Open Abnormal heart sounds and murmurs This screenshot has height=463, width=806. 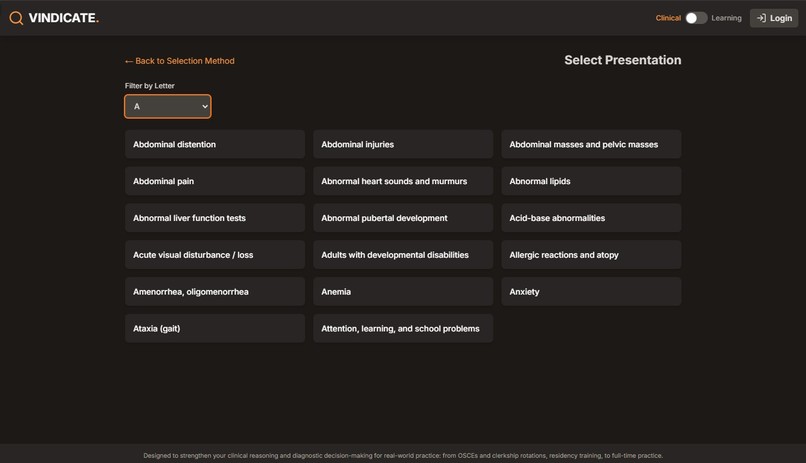click(x=403, y=181)
